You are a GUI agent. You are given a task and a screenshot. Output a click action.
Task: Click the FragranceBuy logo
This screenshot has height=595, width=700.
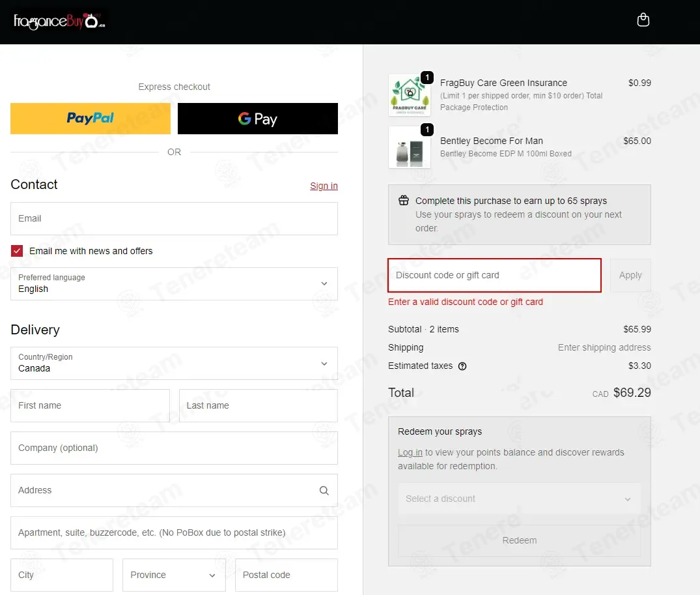pos(59,21)
